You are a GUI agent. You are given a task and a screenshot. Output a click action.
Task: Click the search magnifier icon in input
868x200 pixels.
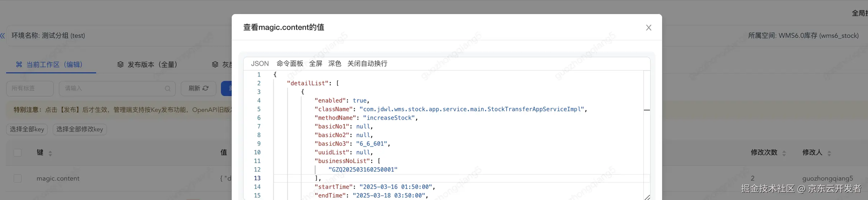click(x=167, y=89)
